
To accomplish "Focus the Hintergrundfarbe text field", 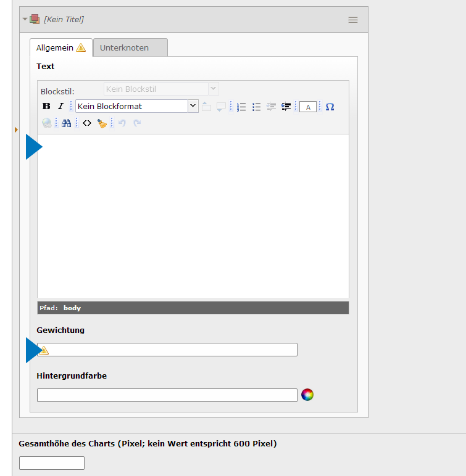I will tap(167, 395).
